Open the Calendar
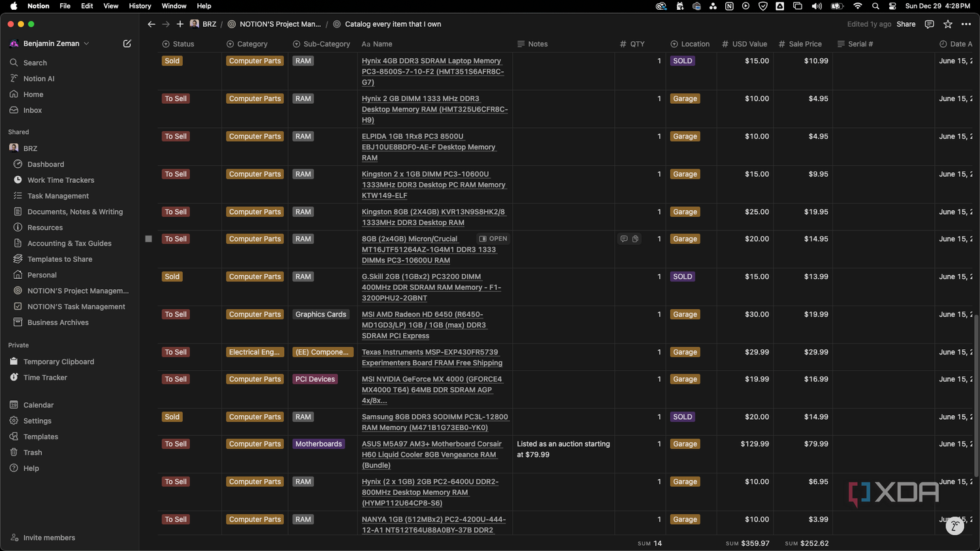The width and height of the screenshot is (980, 551). [x=39, y=405]
